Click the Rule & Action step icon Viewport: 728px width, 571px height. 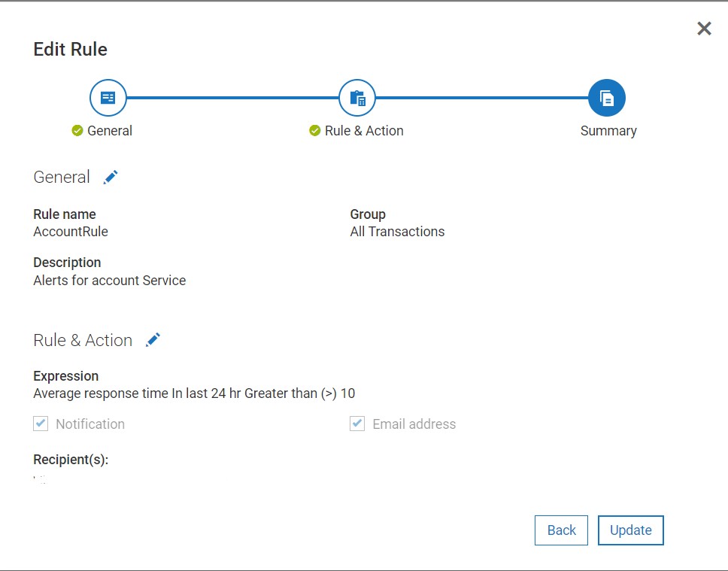(x=357, y=98)
